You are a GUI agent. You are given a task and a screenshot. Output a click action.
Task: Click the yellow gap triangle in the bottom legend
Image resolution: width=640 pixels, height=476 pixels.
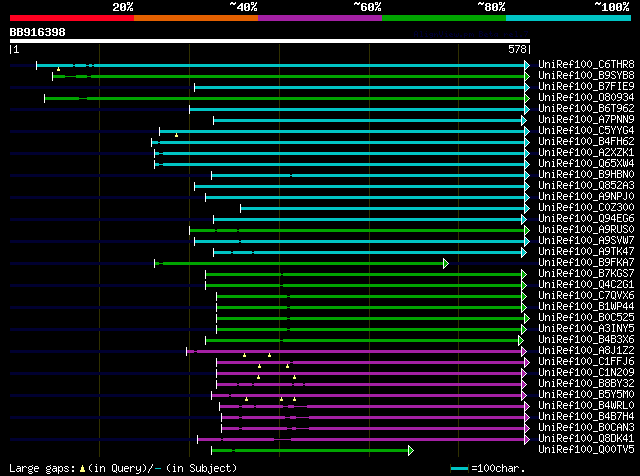(82, 469)
